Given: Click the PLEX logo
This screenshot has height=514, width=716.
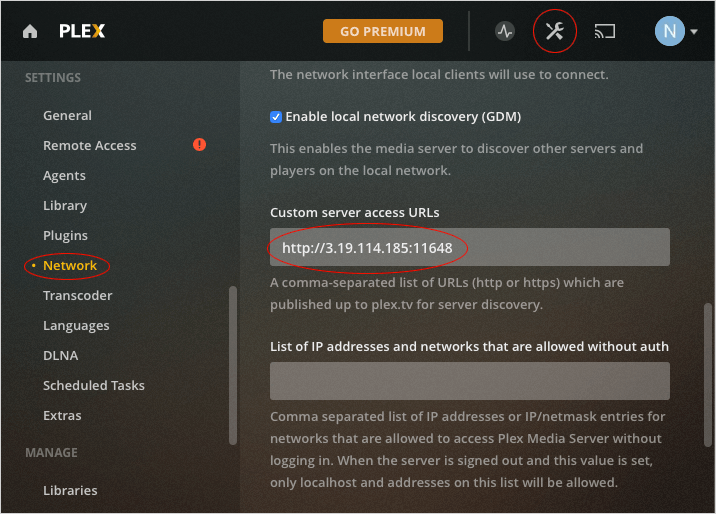Looking at the screenshot, I should pyautogui.click(x=82, y=31).
